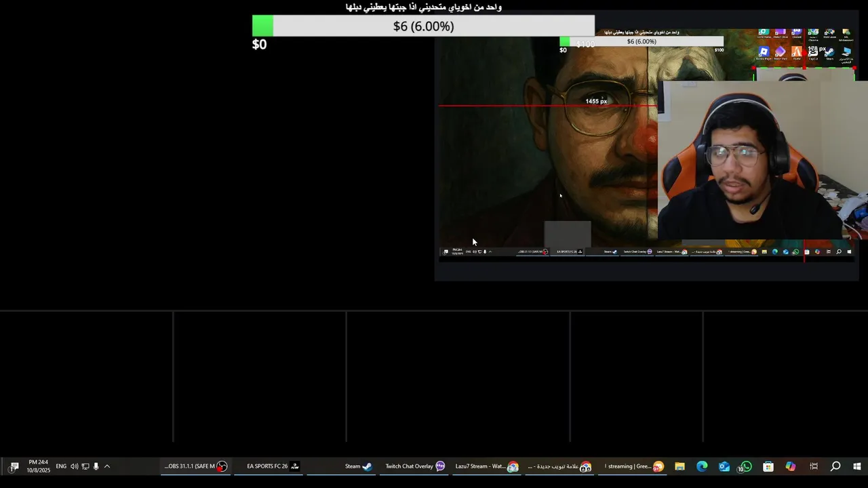
Task: Click the $6 (6.00%) donation goal bar
Action: pyautogui.click(x=423, y=26)
